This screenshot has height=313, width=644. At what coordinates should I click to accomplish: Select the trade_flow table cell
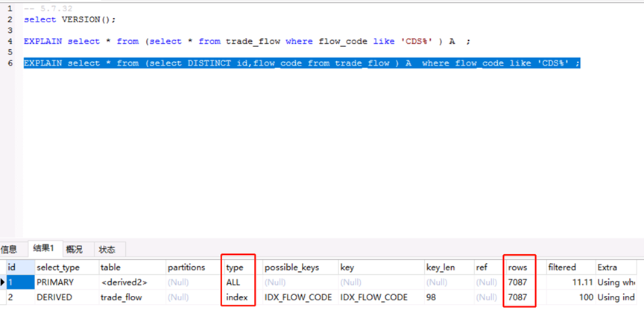(x=132, y=297)
